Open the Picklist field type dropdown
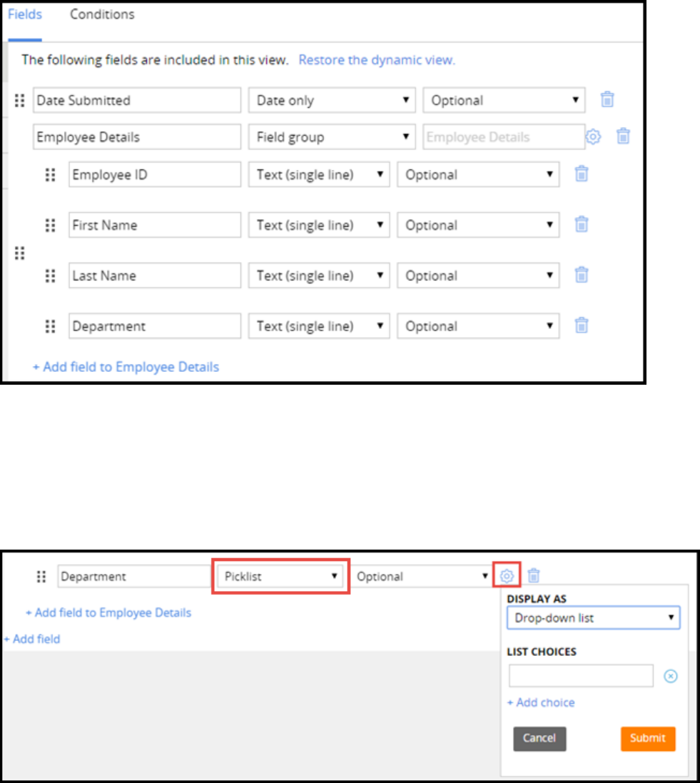This screenshot has height=783, width=700. pyautogui.click(x=281, y=577)
